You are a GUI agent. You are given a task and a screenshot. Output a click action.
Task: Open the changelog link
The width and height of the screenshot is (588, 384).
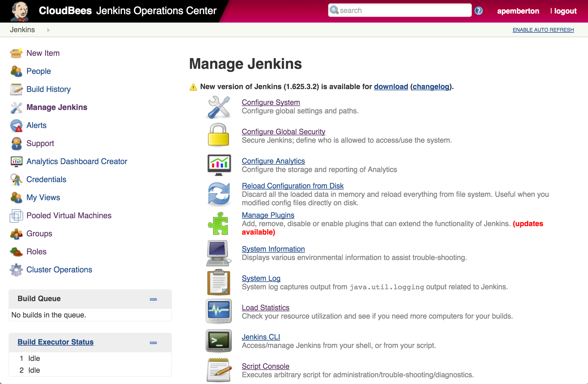pyautogui.click(x=431, y=87)
